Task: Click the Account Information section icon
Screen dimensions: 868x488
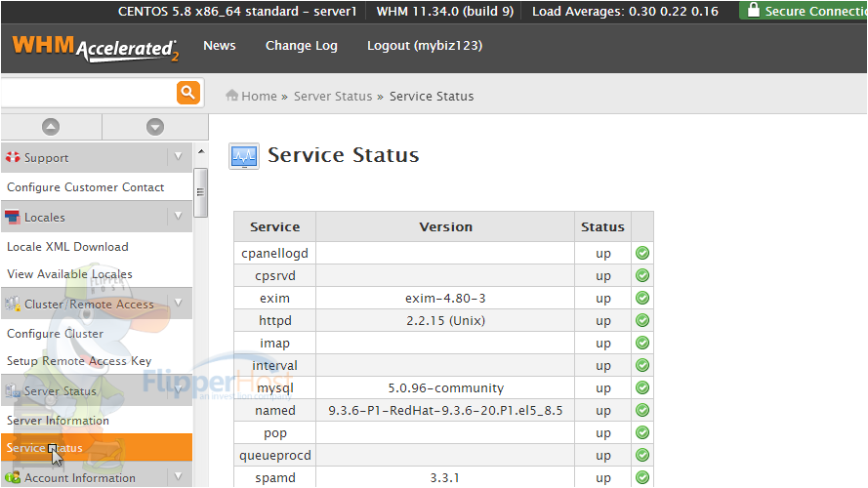Action: [12, 477]
